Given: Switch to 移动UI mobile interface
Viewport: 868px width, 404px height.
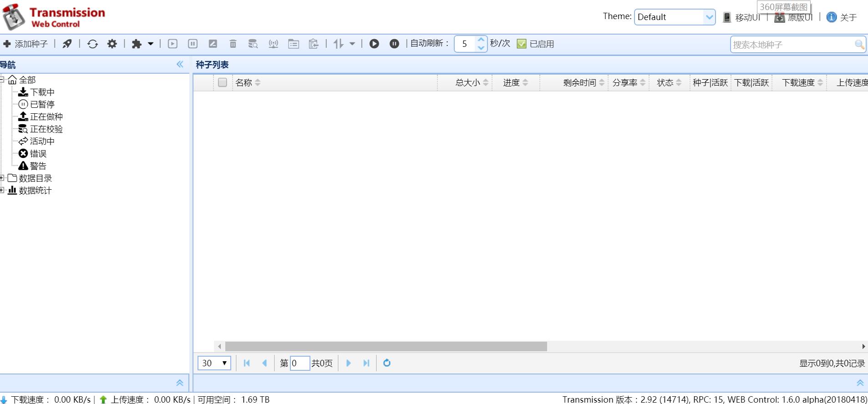Looking at the screenshot, I should (x=741, y=17).
